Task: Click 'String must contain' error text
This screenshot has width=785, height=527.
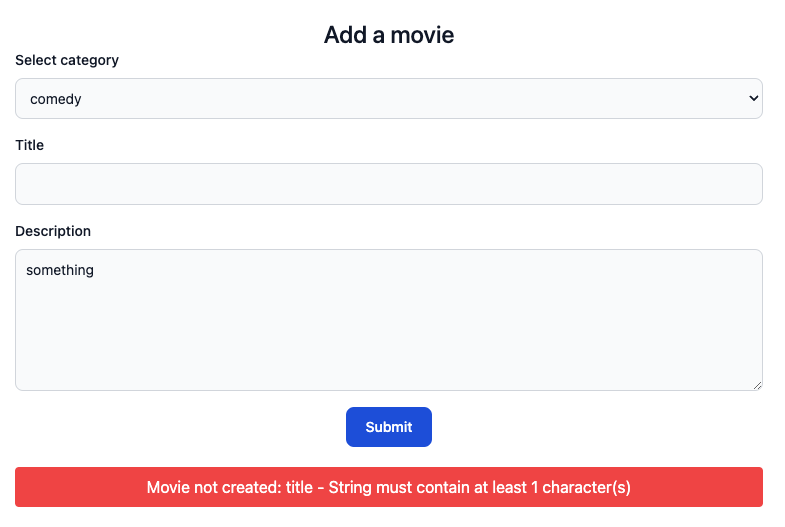Action: pos(395,488)
